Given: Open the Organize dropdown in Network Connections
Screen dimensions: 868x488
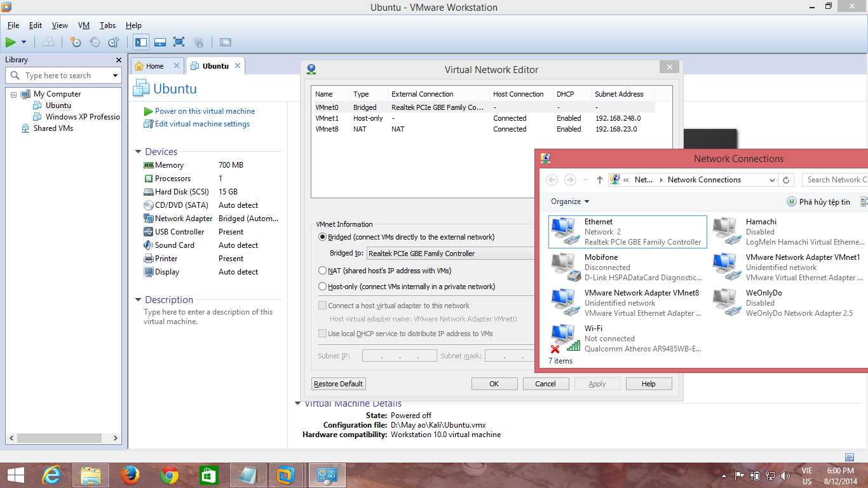Looking at the screenshot, I should 570,201.
